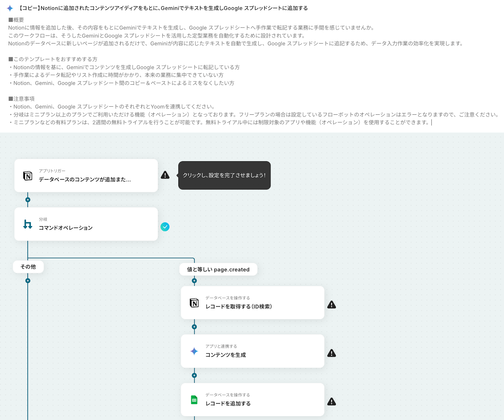Click the warning icon next to the app trigger card
Viewport: 504px width, 420px height.
[165, 175]
